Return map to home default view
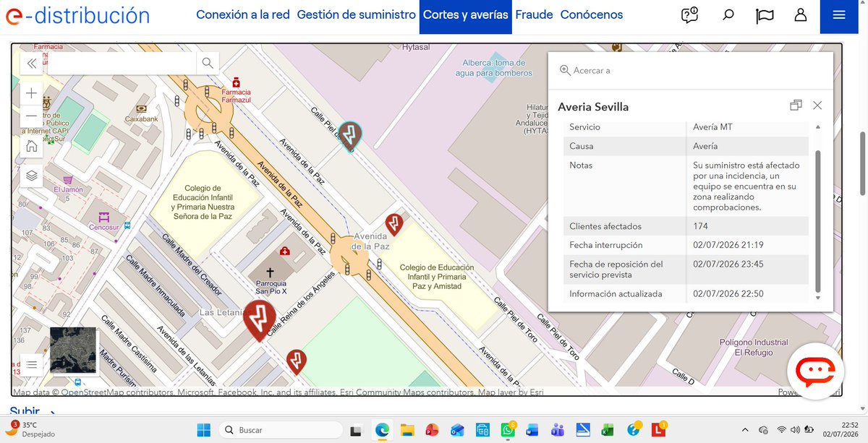The height and width of the screenshot is (443, 868). click(31, 146)
